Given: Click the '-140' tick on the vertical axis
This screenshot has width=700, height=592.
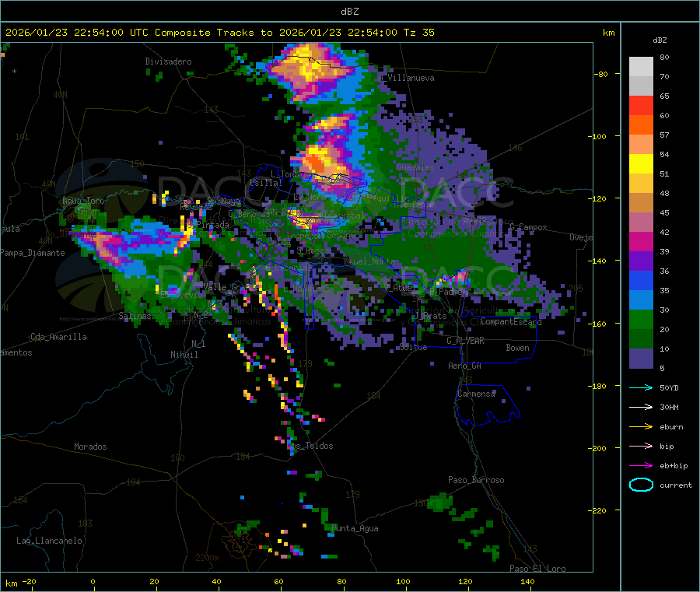Looking at the screenshot, I should tap(599, 261).
